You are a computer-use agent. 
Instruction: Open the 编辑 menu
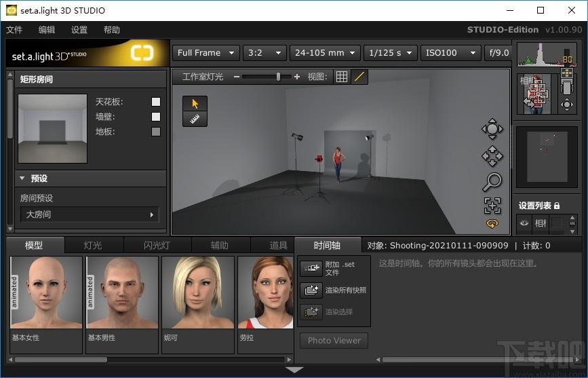pos(47,30)
